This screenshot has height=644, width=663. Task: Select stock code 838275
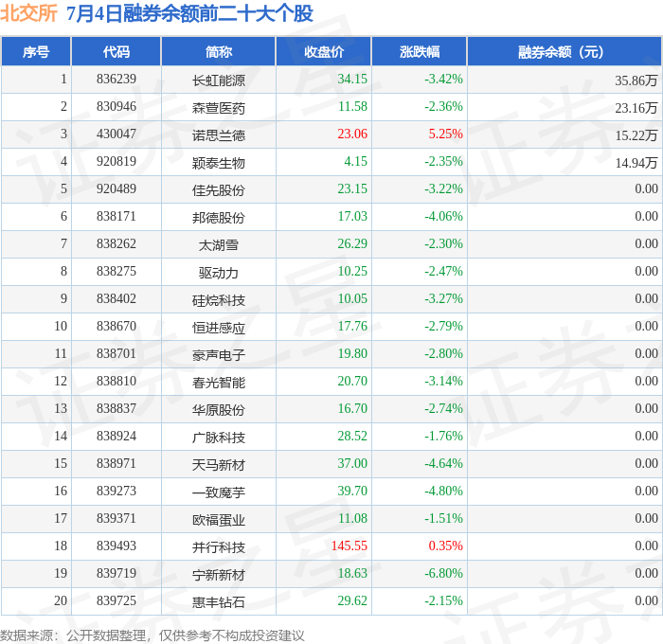point(116,272)
